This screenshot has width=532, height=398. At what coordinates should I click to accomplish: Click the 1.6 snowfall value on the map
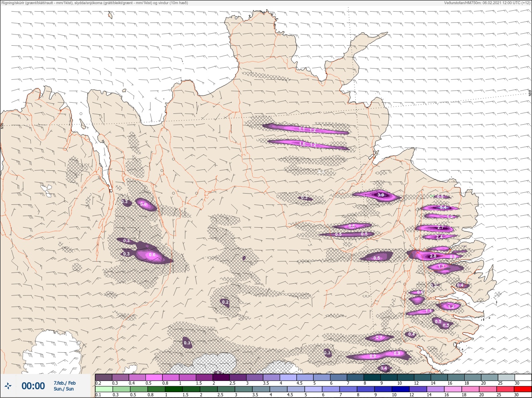coord(302,144)
